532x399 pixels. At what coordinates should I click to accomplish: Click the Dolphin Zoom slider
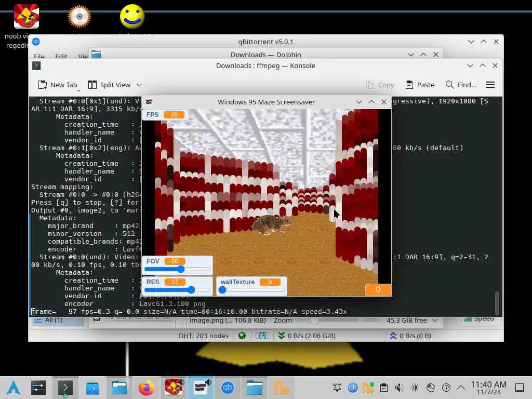pos(327,320)
